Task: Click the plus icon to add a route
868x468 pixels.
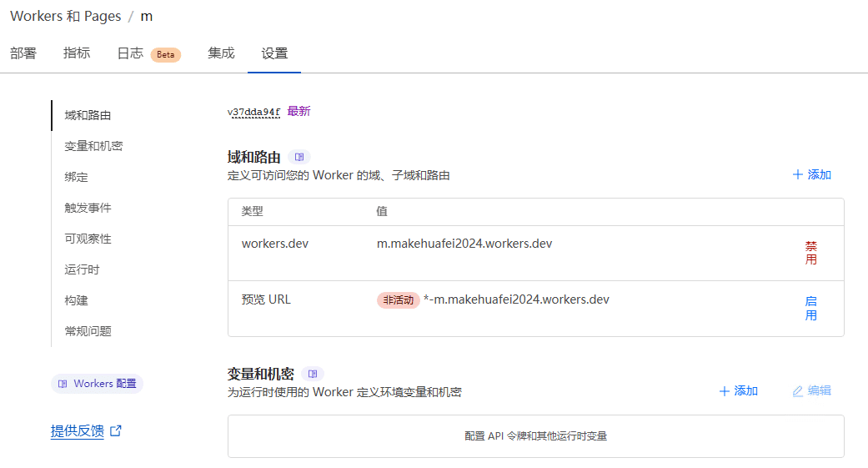Action: tap(798, 174)
